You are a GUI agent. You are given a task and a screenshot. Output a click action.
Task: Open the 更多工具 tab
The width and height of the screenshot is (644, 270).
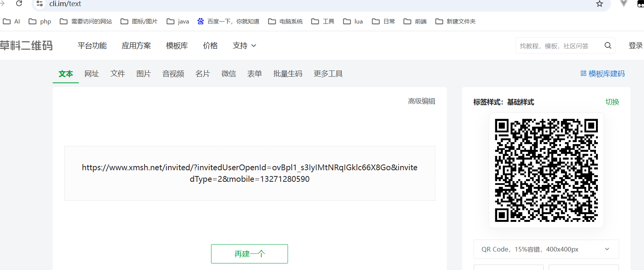(x=328, y=74)
